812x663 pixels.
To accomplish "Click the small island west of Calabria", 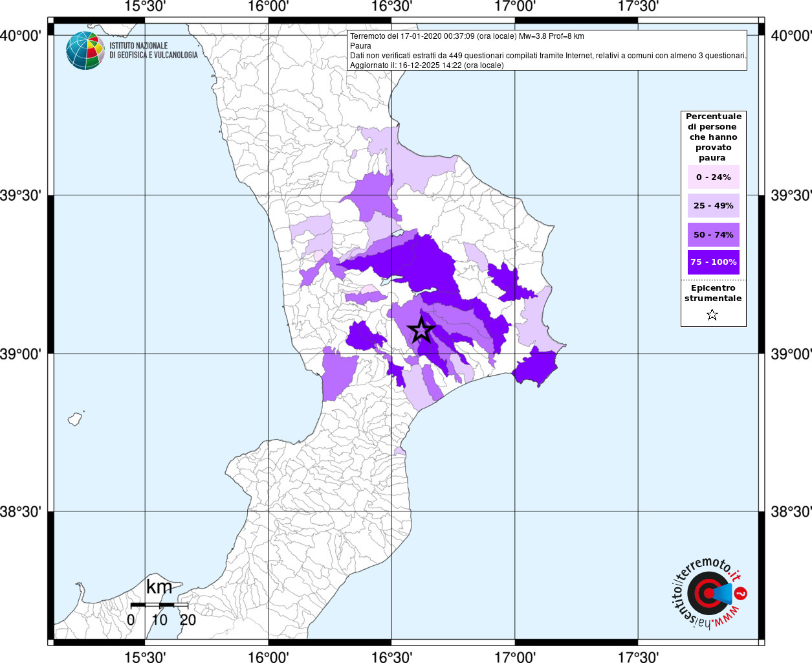I will pyautogui.click(x=76, y=418).
